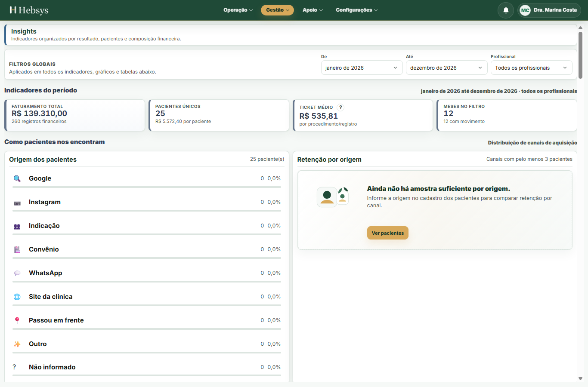Open Dra. Marina Costa profile
The width and height of the screenshot is (588, 387).
[549, 10]
